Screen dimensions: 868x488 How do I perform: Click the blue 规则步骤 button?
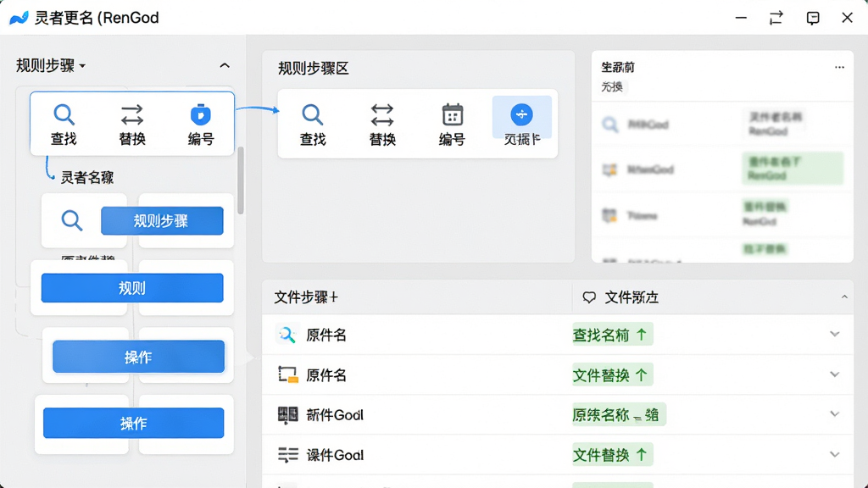[x=162, y=221]
